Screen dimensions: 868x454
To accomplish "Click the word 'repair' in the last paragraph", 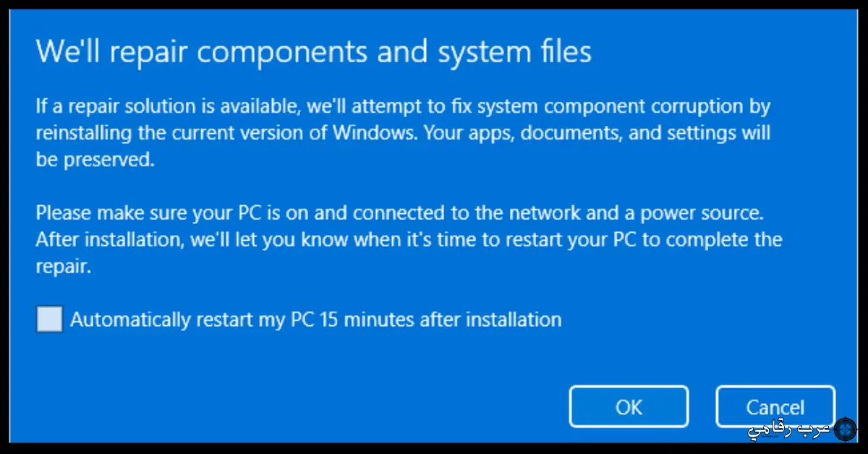I will [x=62, y=265].
